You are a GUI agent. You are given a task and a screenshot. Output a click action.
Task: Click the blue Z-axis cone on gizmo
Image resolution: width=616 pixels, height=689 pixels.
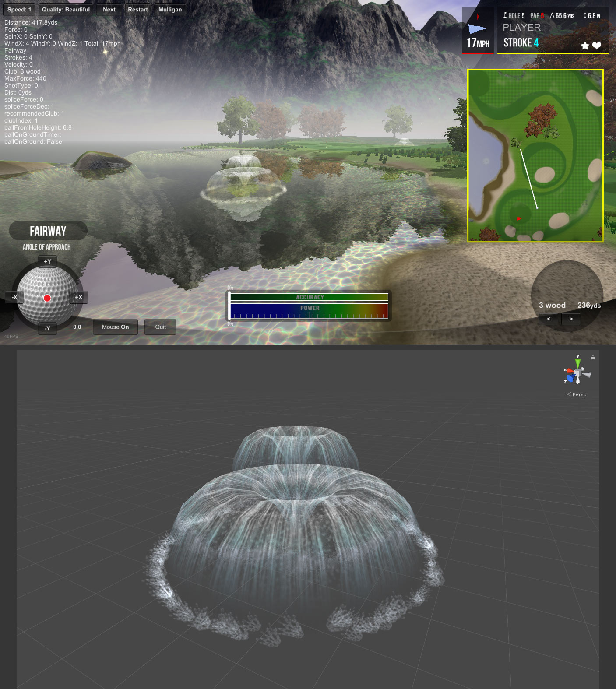(570, 378)
